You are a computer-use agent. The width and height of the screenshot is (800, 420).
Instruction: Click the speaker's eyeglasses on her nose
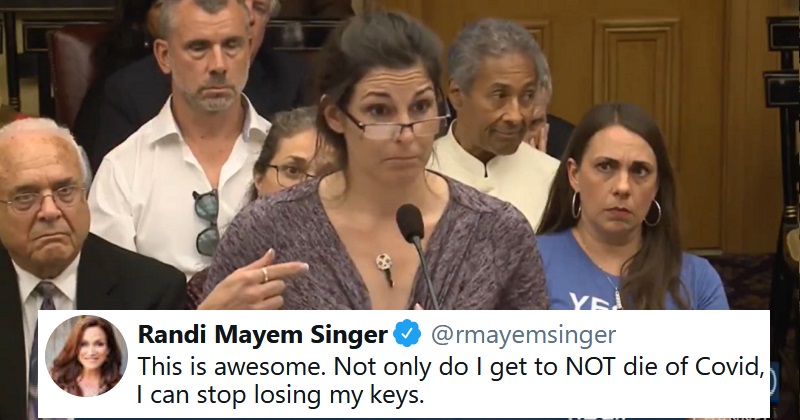pyautogui.click(x=394, y=126)
